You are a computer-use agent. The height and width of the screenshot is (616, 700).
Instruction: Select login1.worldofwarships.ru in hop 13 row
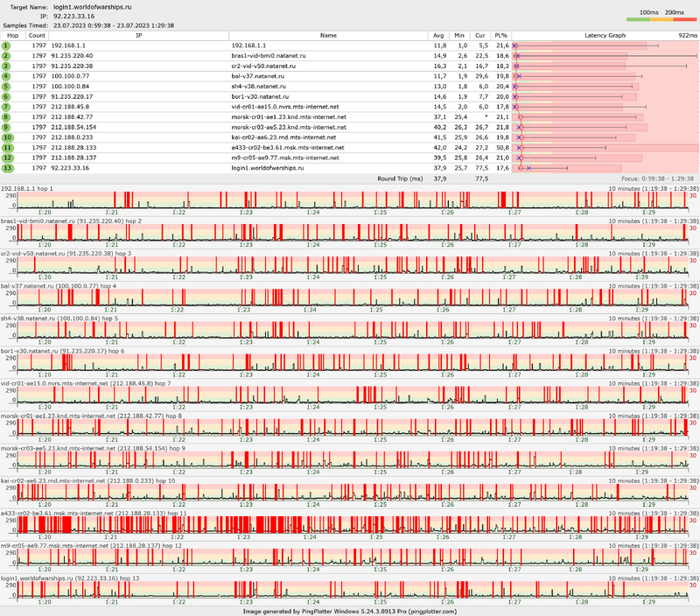[x=268, y=168]
